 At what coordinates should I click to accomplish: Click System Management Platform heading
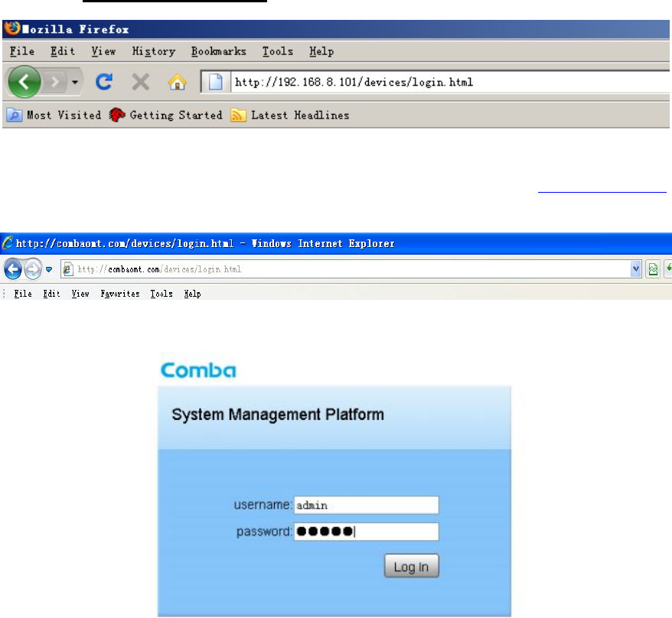pos(278,415)
